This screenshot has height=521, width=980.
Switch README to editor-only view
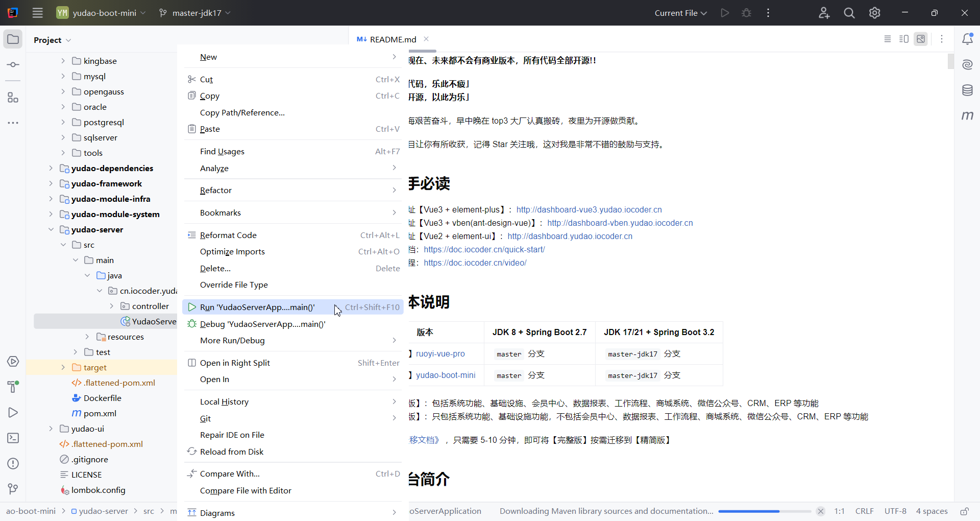click(x=888, y=39)
